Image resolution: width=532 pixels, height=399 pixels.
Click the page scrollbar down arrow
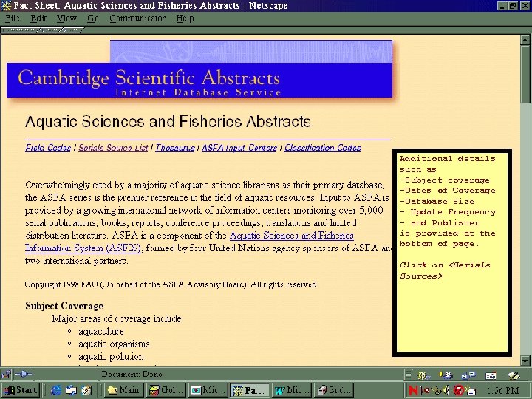click(x=525, y=361)
